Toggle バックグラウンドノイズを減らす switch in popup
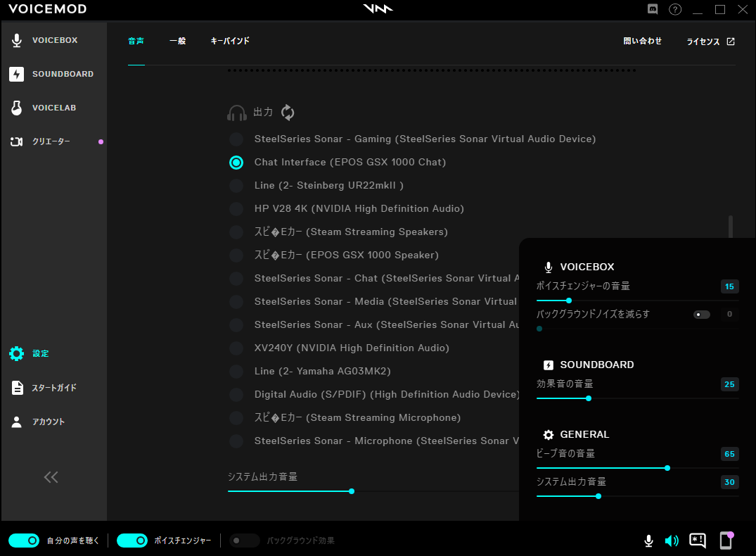The image size is (756, 556). click(702, 315)
